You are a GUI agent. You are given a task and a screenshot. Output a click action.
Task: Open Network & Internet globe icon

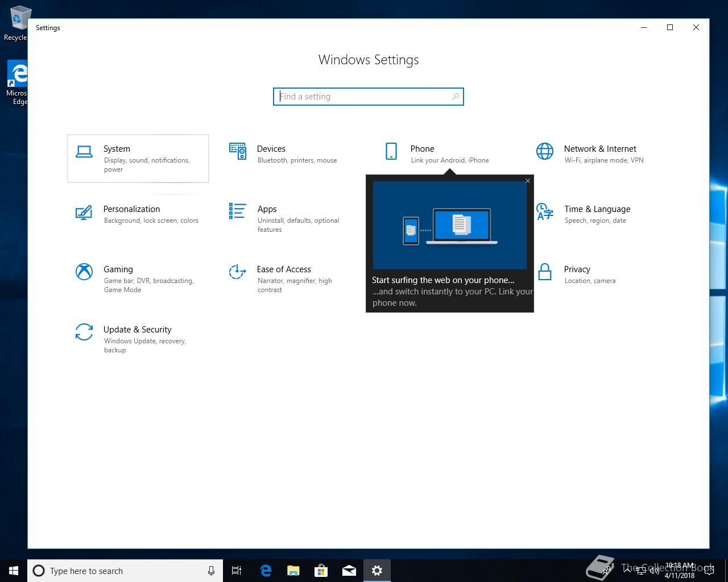545,151
